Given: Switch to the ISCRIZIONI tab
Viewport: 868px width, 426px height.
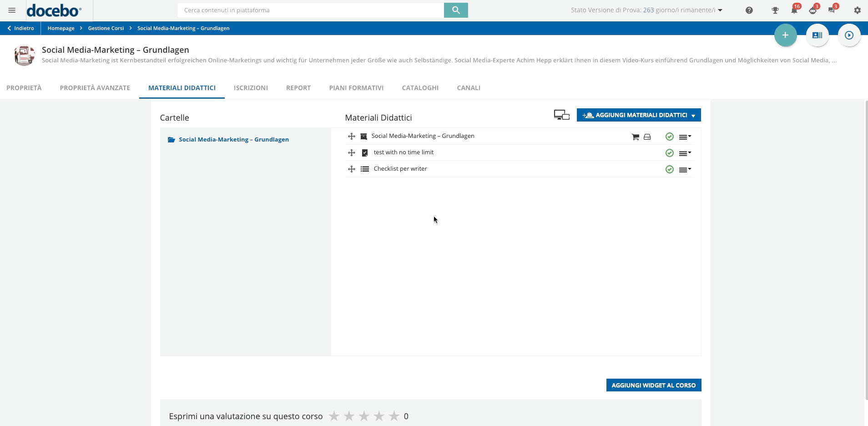Looking at the screenshot, I should (251, 88).
